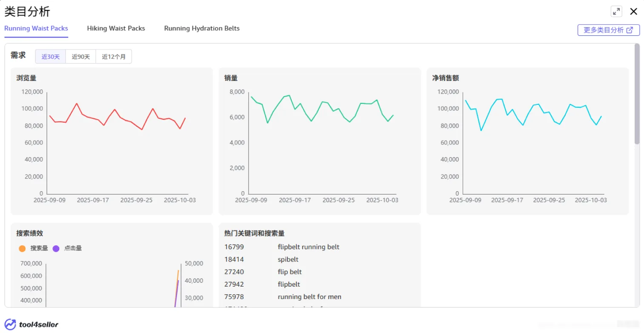This screenshot has height=333, width=644.
Task: Open the Running Waist Packs tab
Action: (x=36, y=29)
